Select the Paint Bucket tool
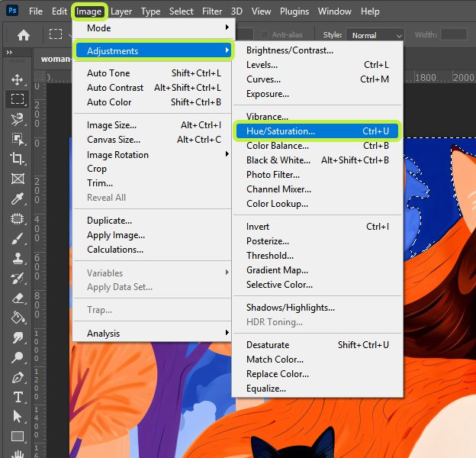This screenshot has height=458, width=476. 18,318
